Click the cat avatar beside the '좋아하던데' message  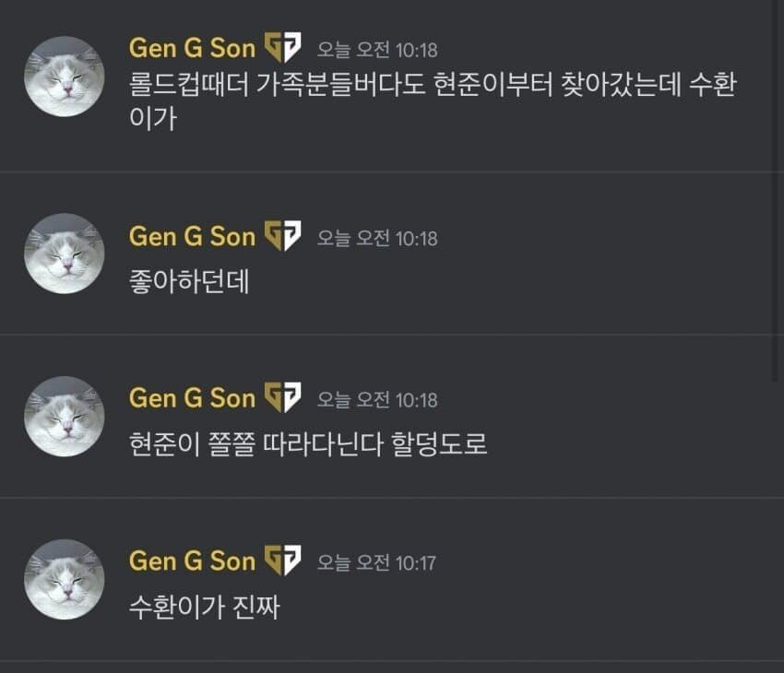point(64,254)
